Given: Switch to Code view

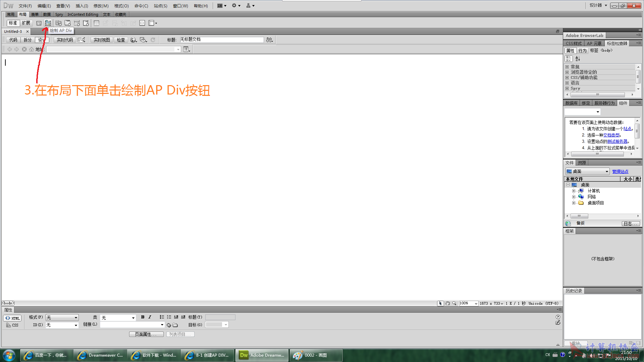Looking at the screenshot, I should click(x=13, y=40).
